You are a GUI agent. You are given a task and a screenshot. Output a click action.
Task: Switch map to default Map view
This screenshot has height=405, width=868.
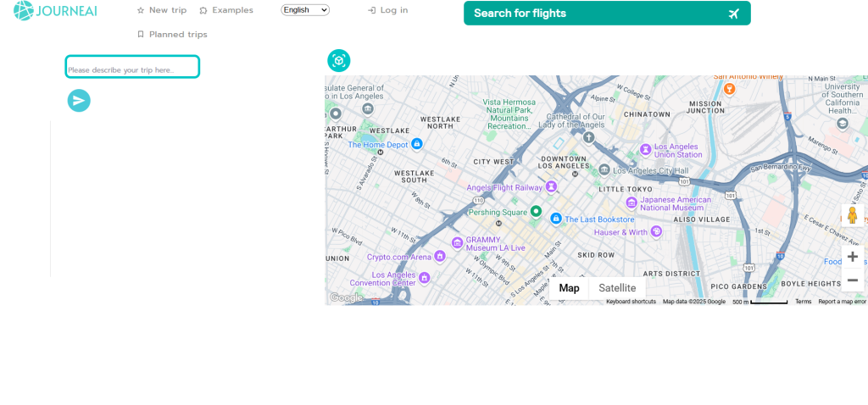tap(569, 288)
